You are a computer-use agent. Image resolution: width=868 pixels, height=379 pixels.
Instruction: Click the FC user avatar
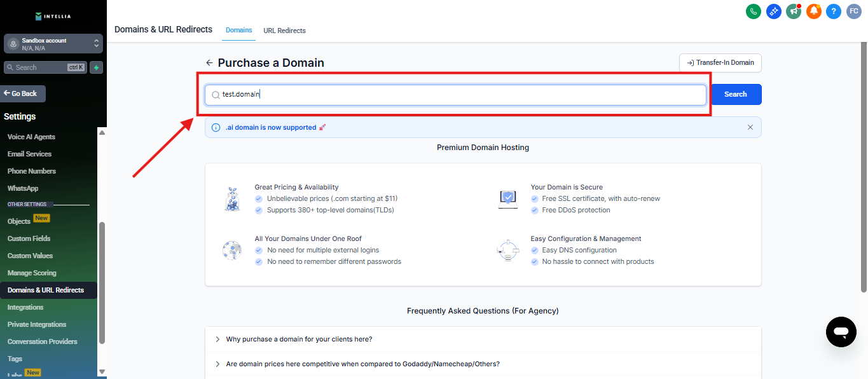[x=854, y=11]
